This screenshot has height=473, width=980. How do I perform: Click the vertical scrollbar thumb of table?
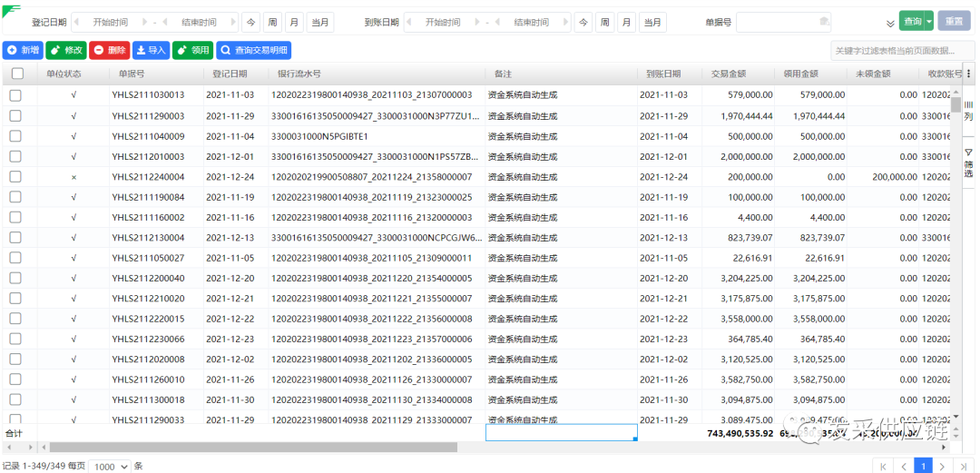coord(955,104)
